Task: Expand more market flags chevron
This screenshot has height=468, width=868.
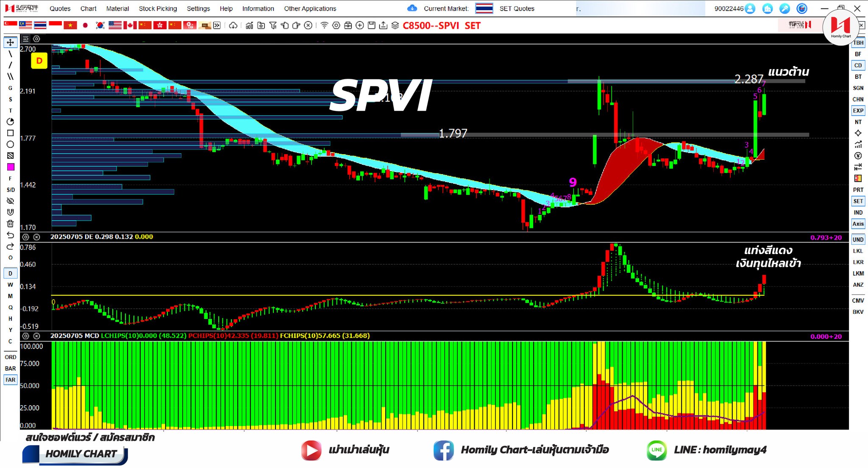Action: tap(217, 25)
